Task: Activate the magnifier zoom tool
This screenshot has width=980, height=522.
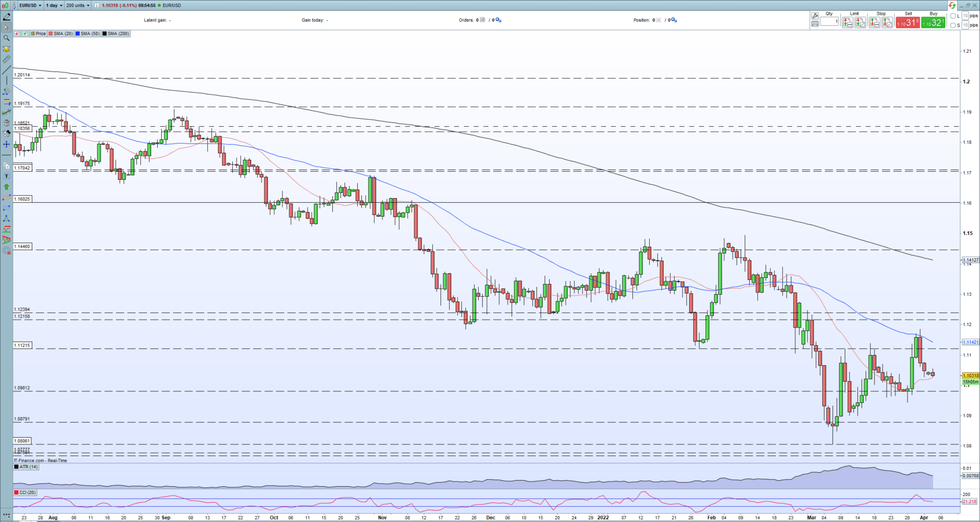Action: [x=7, y=38]
